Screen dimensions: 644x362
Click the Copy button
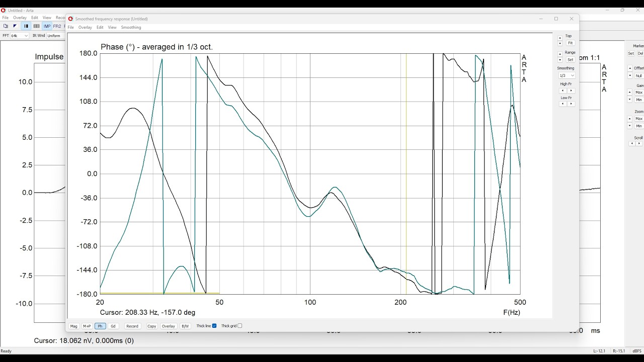tap(151, 326)
